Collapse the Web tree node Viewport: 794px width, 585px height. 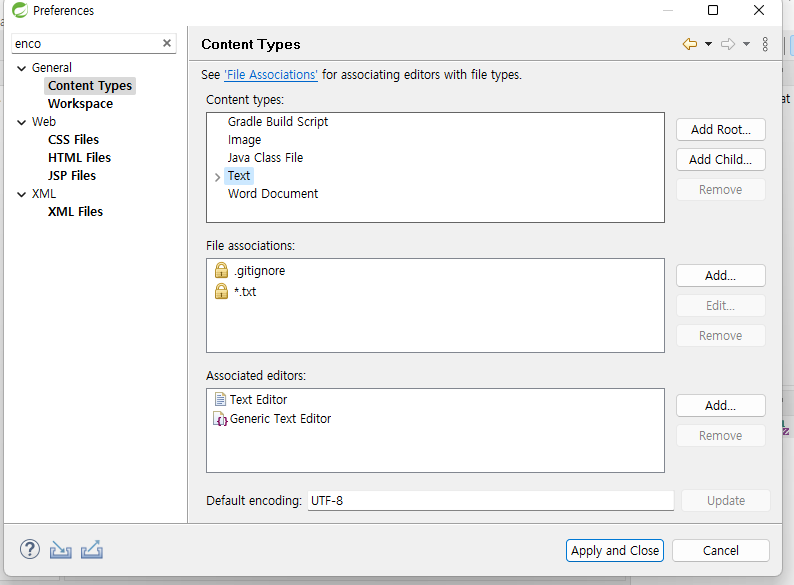click(x=21, y=122)
